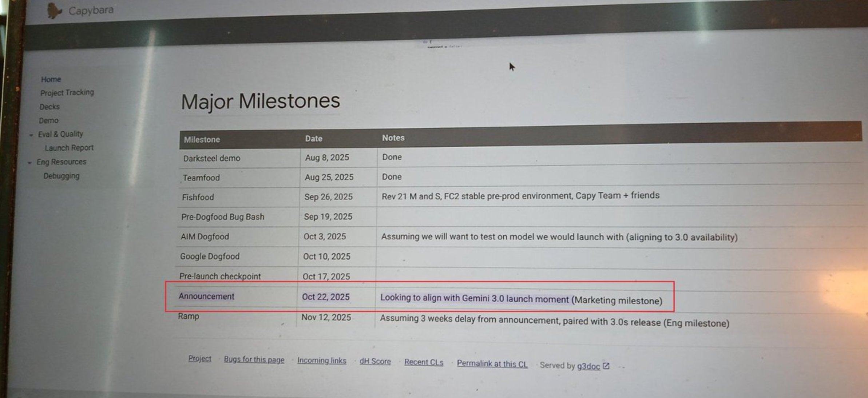
Task: Collapse the Eng Resources section
Action: click(30, 163)
